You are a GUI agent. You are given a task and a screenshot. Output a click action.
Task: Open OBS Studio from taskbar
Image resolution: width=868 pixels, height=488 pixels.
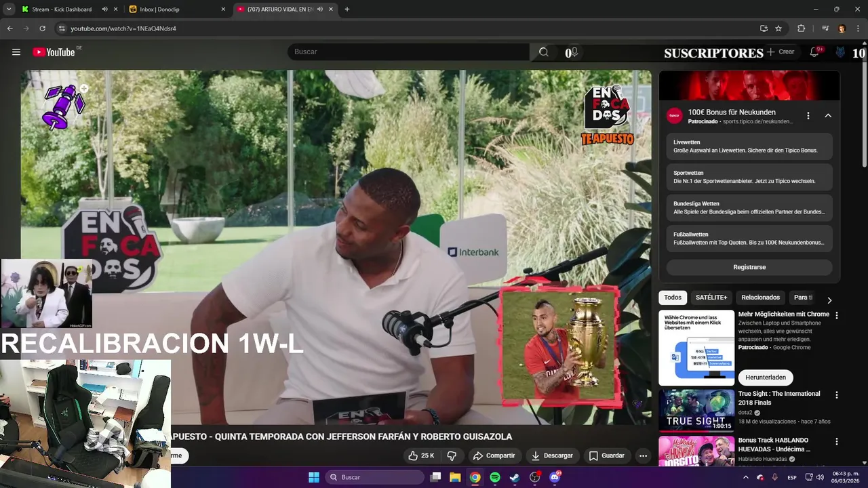click(534, 477)
